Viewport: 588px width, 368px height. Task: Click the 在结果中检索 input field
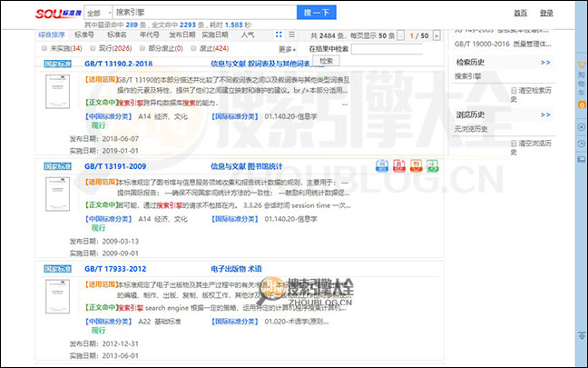coord(391,47)
